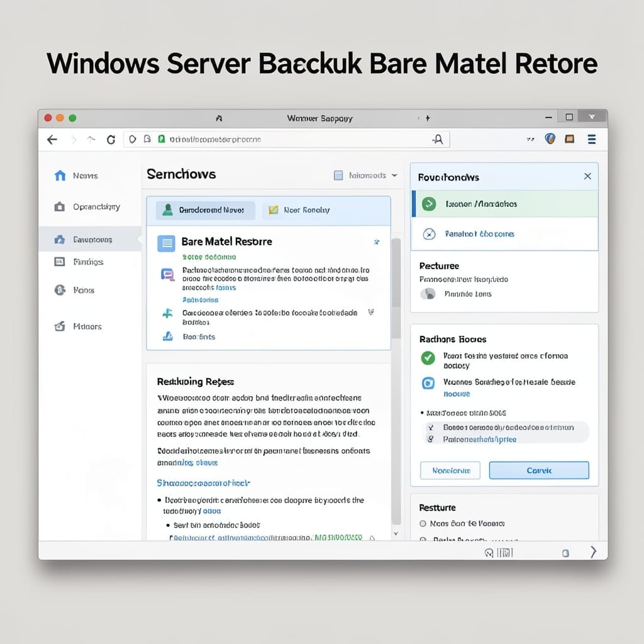Click the Restturte heading
Viewport: 644px width, 644px height.
(x=437, y=508)
